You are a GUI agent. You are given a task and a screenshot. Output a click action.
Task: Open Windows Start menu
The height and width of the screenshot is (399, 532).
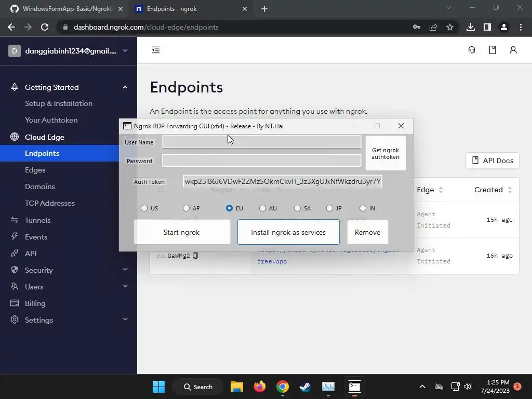click(158, 387)
